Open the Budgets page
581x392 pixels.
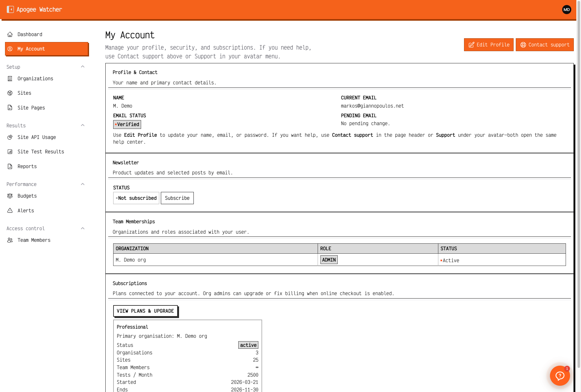[46, 196]
